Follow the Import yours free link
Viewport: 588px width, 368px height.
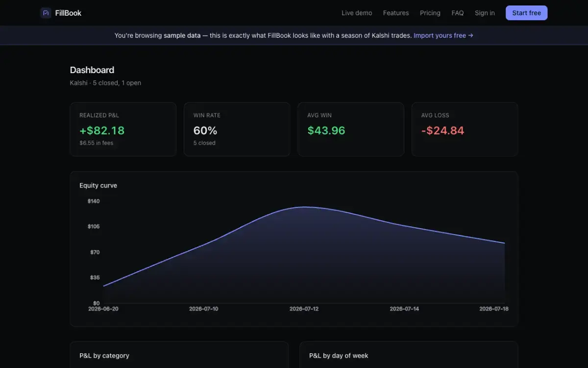point(443,36)
